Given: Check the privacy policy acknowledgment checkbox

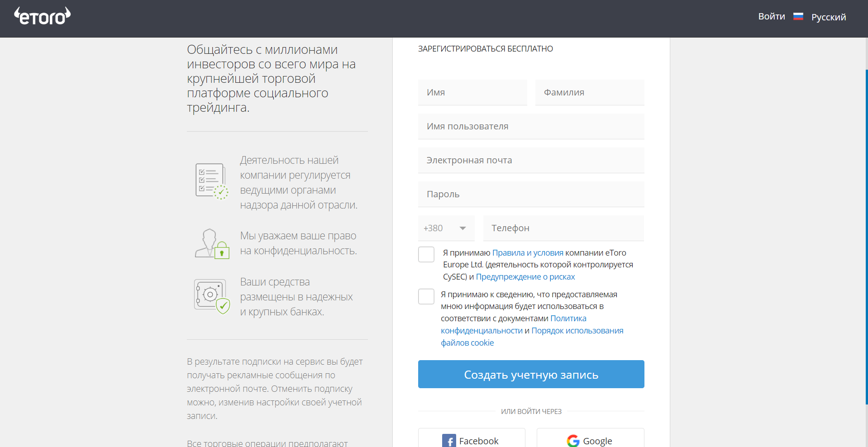Looking at the screenshot, I should coord(426,296).
